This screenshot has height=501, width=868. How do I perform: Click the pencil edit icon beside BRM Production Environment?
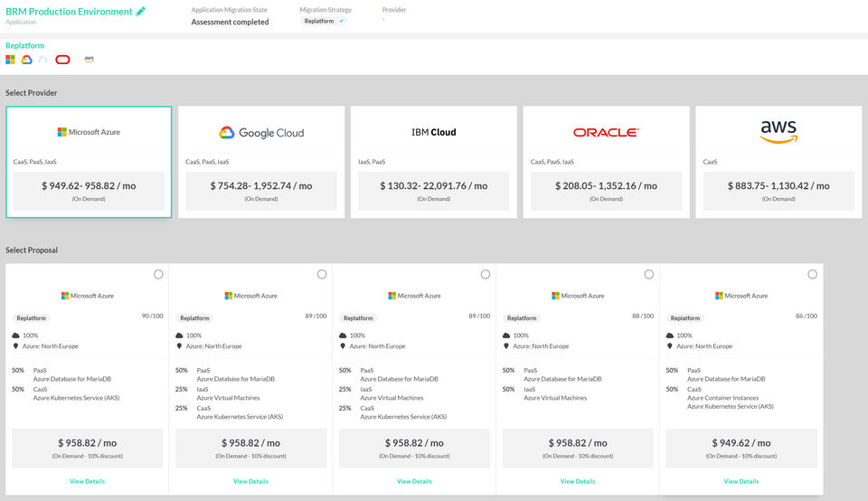point(140,12)
